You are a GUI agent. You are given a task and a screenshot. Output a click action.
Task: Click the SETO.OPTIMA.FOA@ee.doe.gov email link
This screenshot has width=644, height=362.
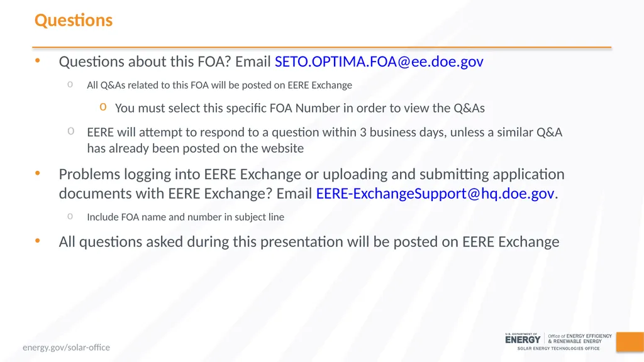click(x=379, y=62)
